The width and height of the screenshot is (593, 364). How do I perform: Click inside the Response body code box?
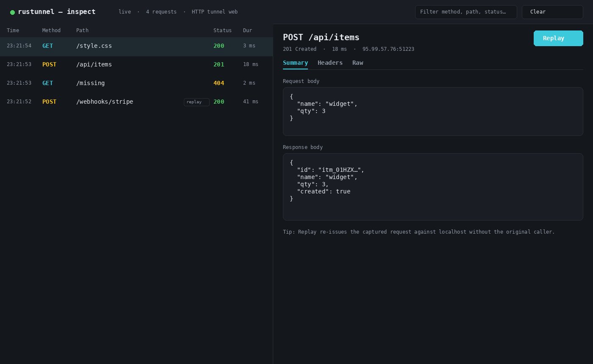tap(433, 187)
